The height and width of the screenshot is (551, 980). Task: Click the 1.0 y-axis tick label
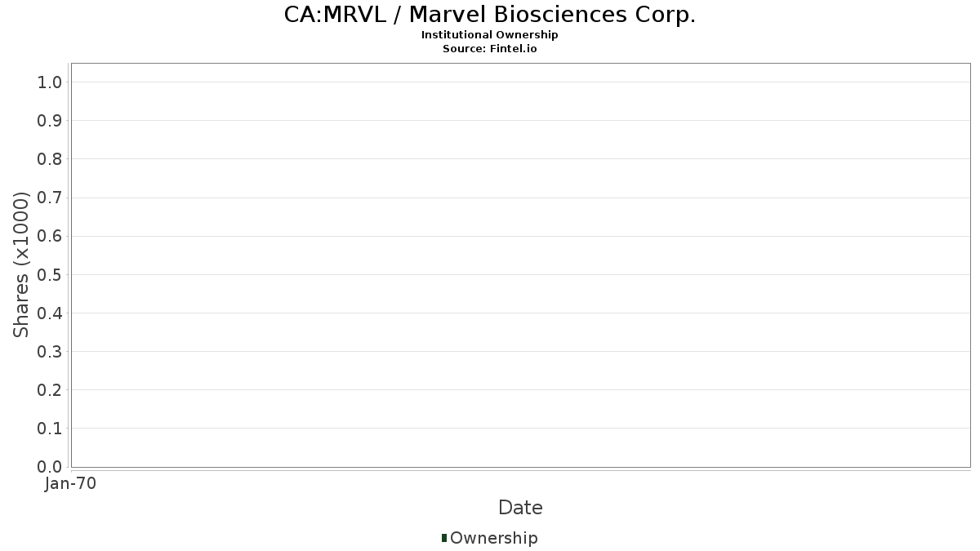pyautogui.click(x=50, y=82)
